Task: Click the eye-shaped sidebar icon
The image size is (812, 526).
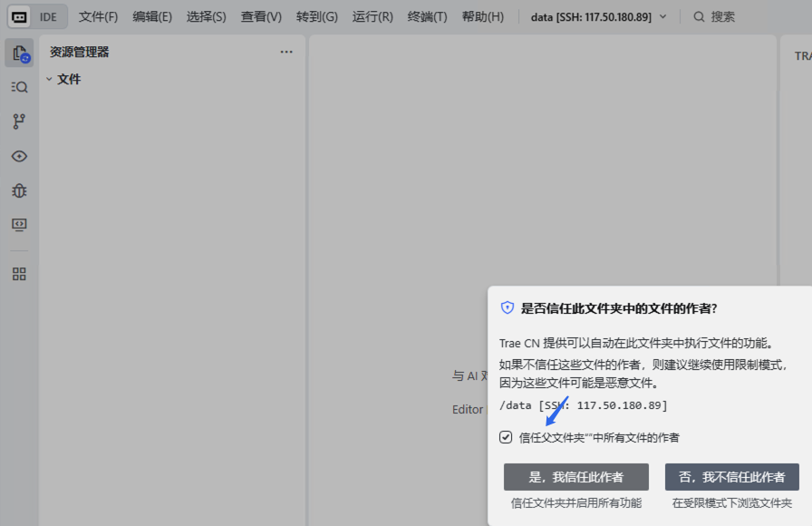Action: 19,156
